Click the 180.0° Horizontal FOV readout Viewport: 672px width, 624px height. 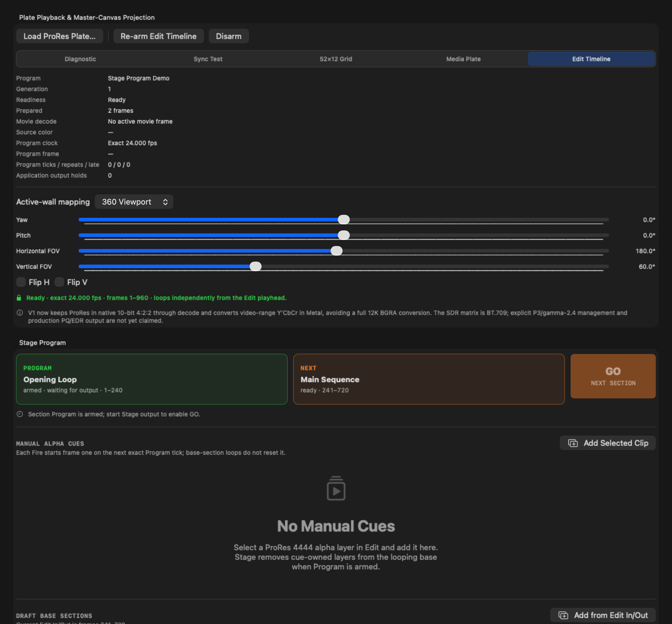[x=645, y=251]
